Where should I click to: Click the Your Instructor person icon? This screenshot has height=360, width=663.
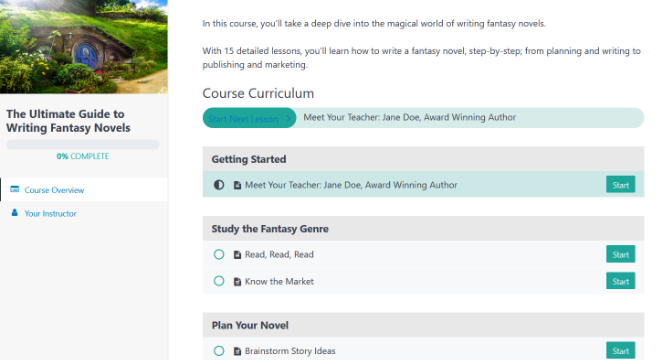pos(14,213)
